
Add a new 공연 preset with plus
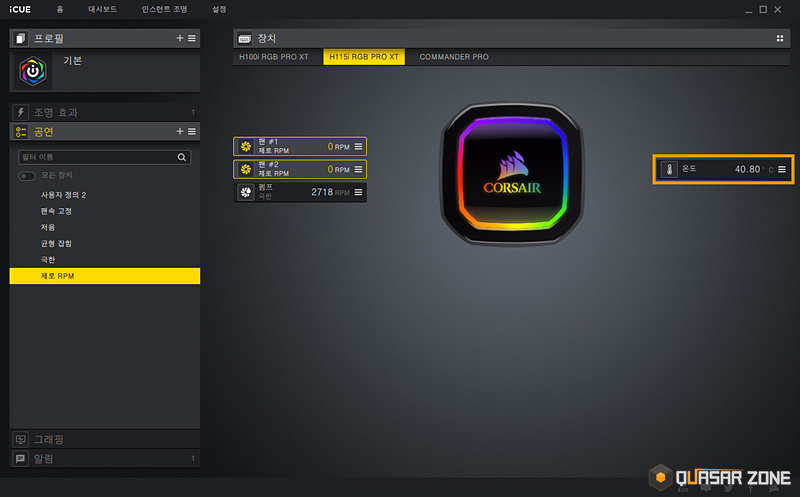pyautogui.click(x=180, y=132)
